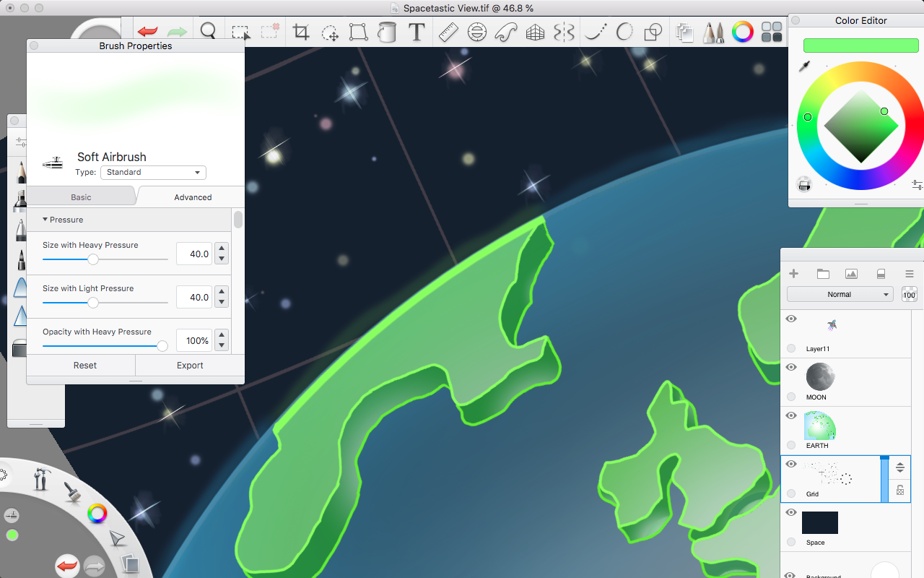
Task: Toggle the circle marker on the Space layer
Action: (791, 542)
